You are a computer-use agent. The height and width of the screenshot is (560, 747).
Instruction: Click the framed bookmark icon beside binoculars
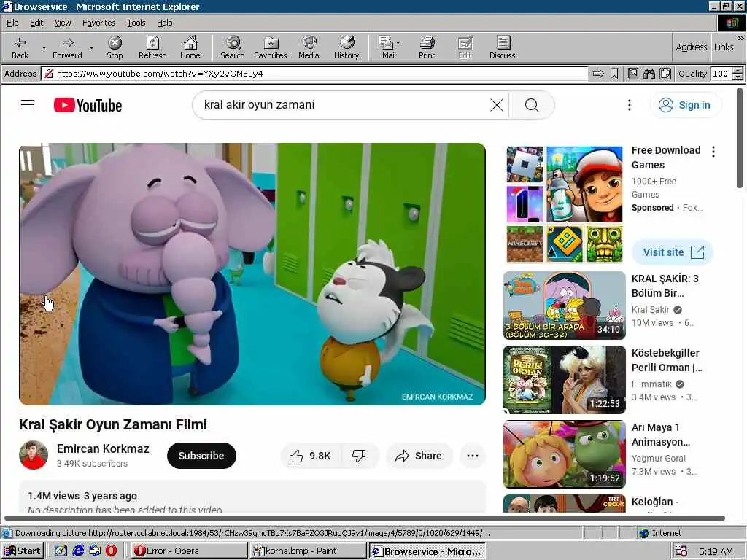coord(632,74)
